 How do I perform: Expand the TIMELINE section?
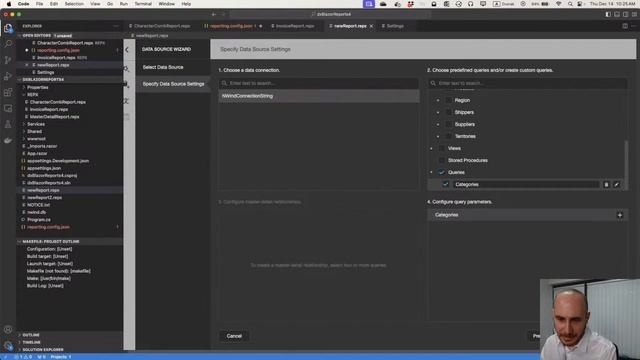(31, 342)
